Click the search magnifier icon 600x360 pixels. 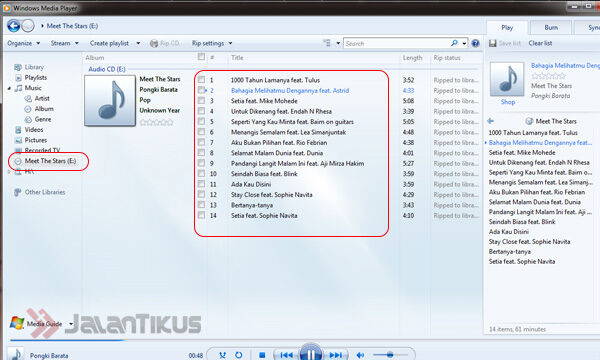pos(454,43)
